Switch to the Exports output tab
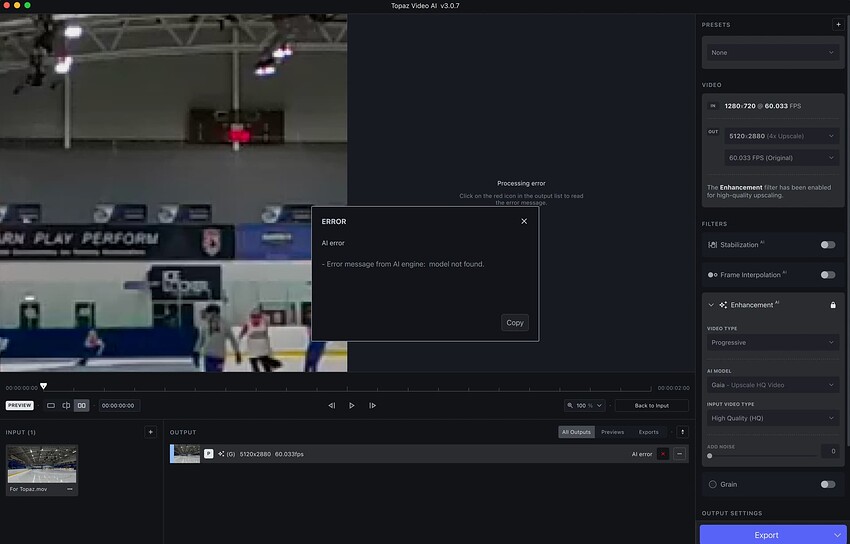The image size is (850, 544). coord(648,432)
